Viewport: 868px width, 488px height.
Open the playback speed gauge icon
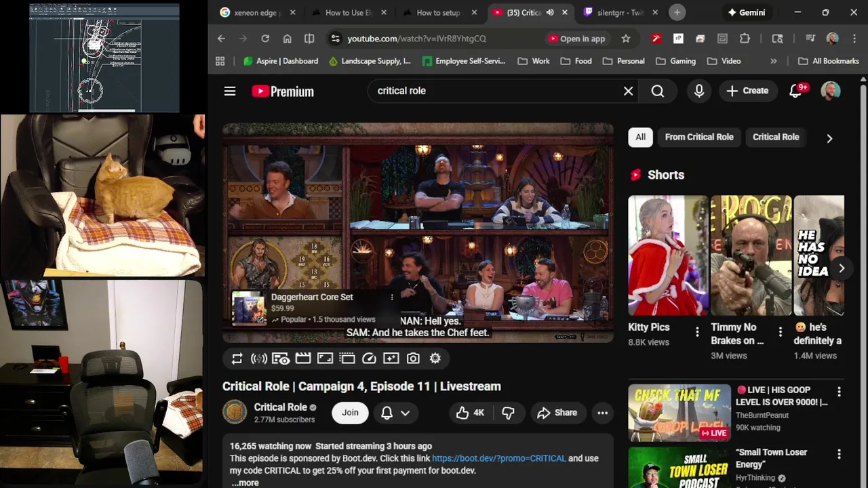click(369, 359)
